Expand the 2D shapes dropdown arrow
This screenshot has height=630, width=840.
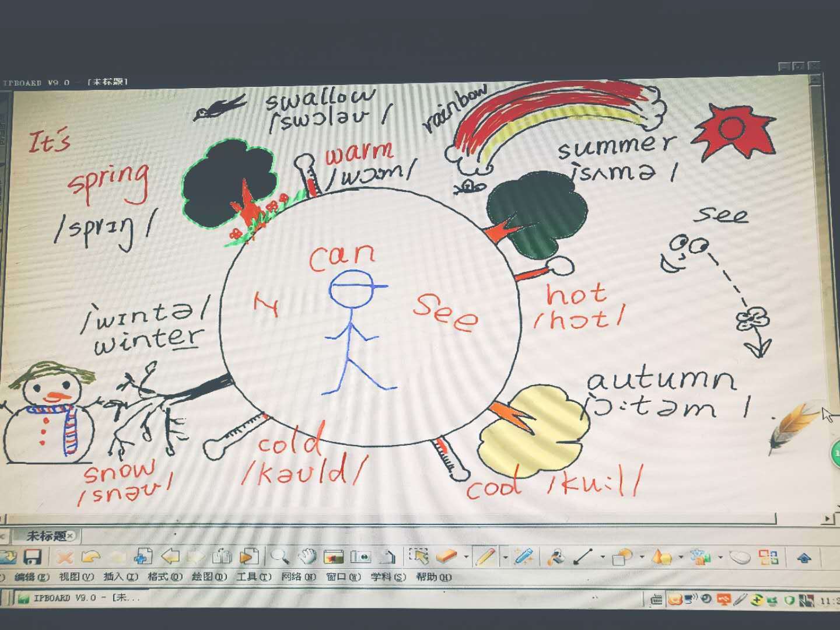642,558
